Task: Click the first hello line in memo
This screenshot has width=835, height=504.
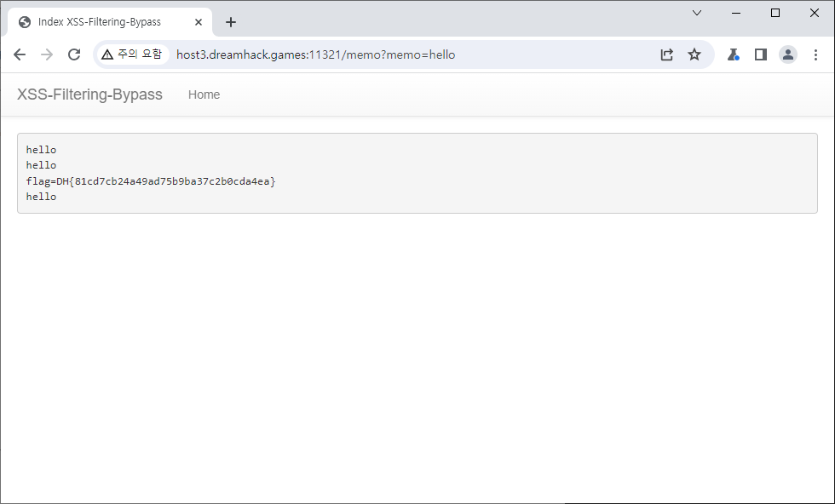Action: click(x=41, y=150)
